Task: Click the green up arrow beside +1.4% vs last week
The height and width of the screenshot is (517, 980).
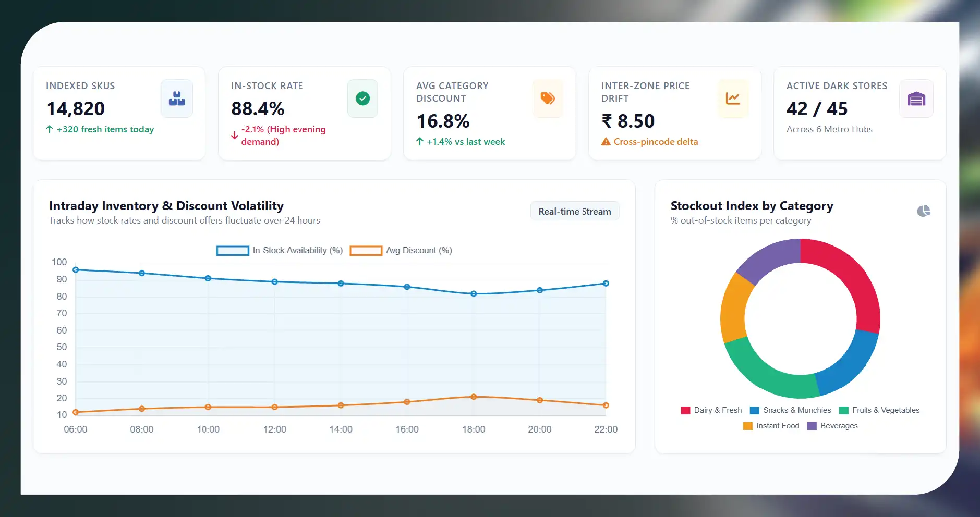Action: click(x=420, y=142)
